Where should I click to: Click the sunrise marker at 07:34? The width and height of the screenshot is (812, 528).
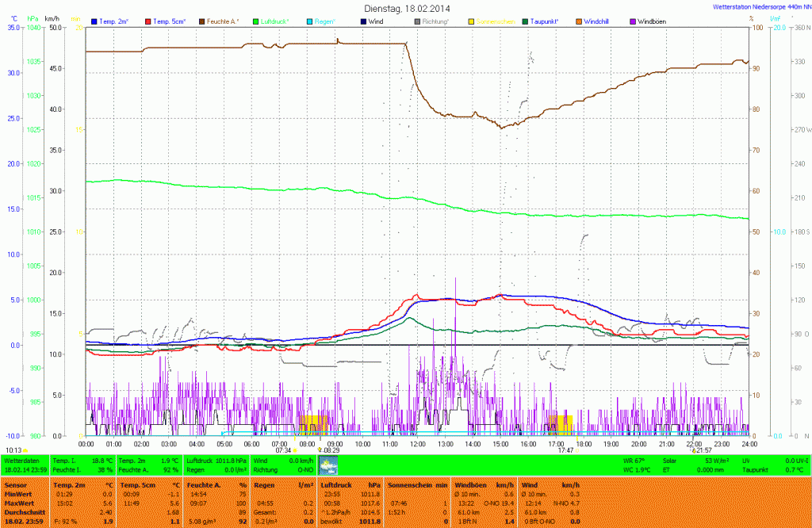(296, 450)
